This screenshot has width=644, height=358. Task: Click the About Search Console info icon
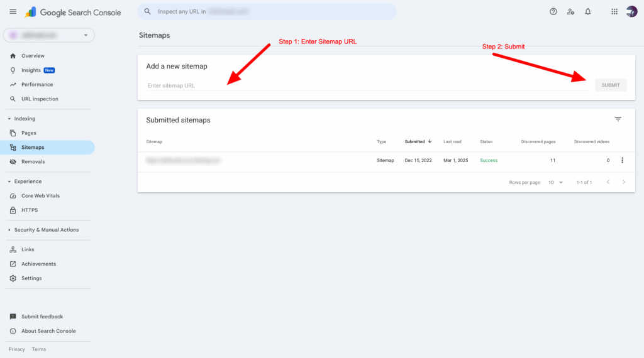[13, 331]
